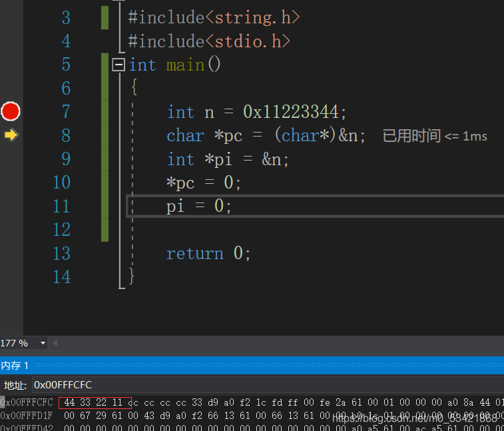Click memory byte '44' at start of first row
504x431 pixels.
pos(69,402)
